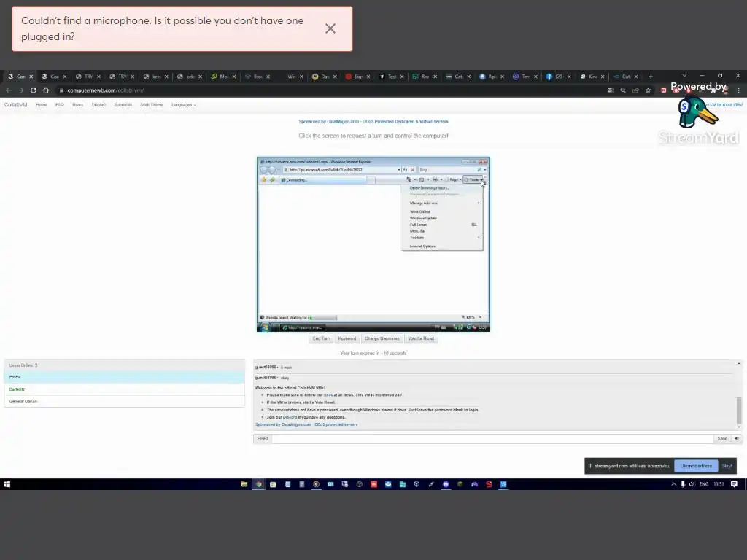Reload the page in Chrome
Image resolution: width=747 pixels, height=560 pixels.
[x=34, y=90]
